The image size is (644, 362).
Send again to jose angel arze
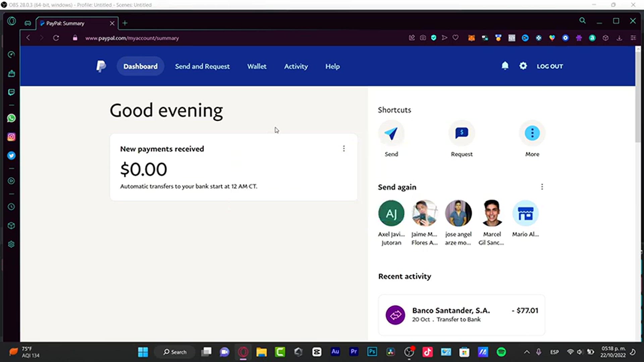[458, 223]
